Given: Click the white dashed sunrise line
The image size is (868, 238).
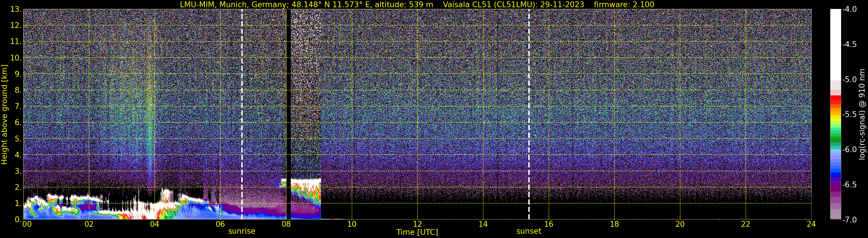Looking at the screenshot, I should pyautogui.click(x=242, y=114).
